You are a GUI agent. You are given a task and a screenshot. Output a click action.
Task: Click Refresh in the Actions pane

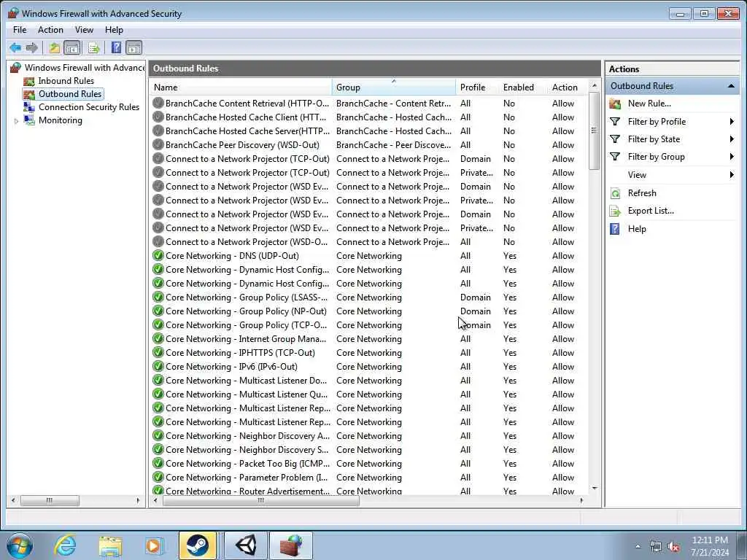click(642, 193)
